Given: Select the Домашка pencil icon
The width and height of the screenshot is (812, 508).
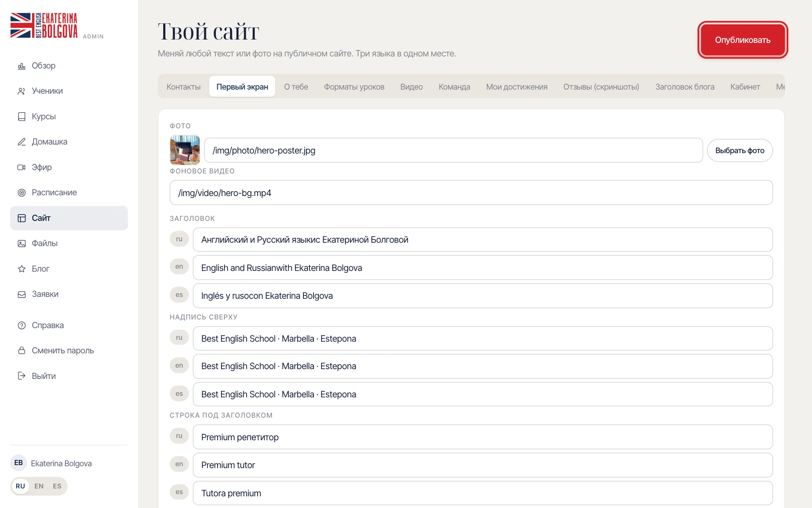Looking at the screenshot, I should click(x=21, y=142).
